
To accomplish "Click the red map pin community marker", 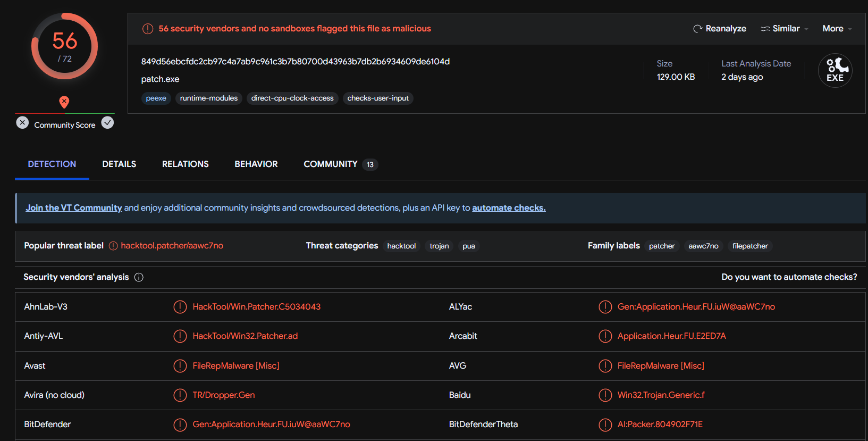I will [x=64, y=102].
